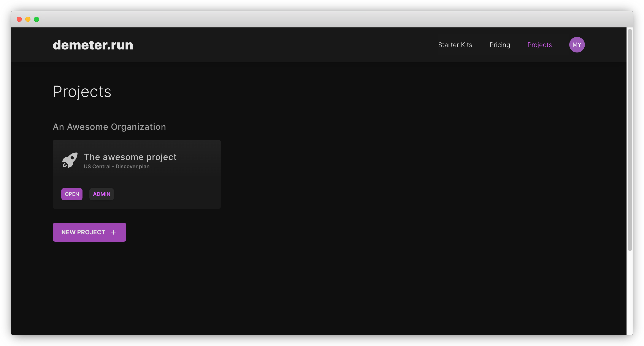Screen dimensions: 644x346
Task: Create a new project
Action: tap(89, 232)
